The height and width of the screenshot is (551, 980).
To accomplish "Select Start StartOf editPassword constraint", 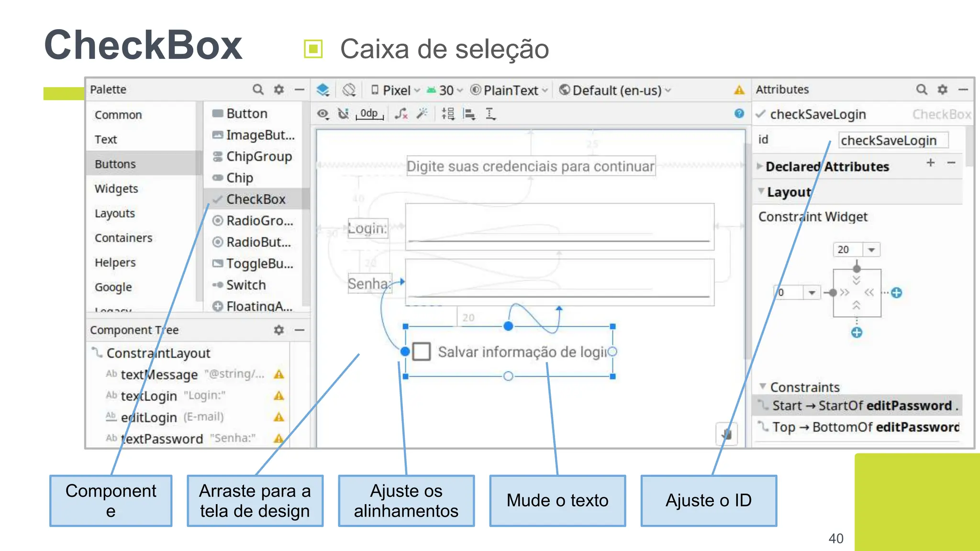I will [x=857, y=406].
